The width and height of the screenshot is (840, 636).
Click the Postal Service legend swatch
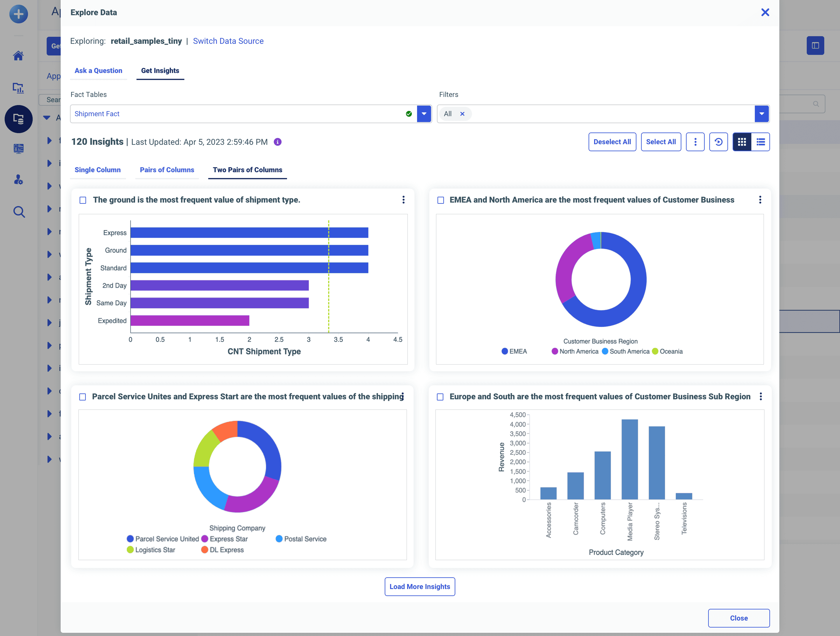279,539
